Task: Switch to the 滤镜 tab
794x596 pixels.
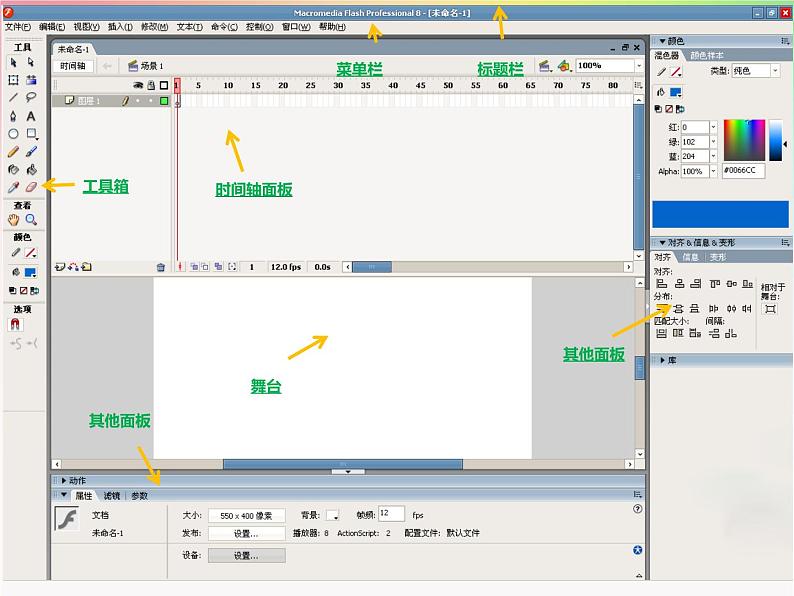Action: (x=112, y=496)
